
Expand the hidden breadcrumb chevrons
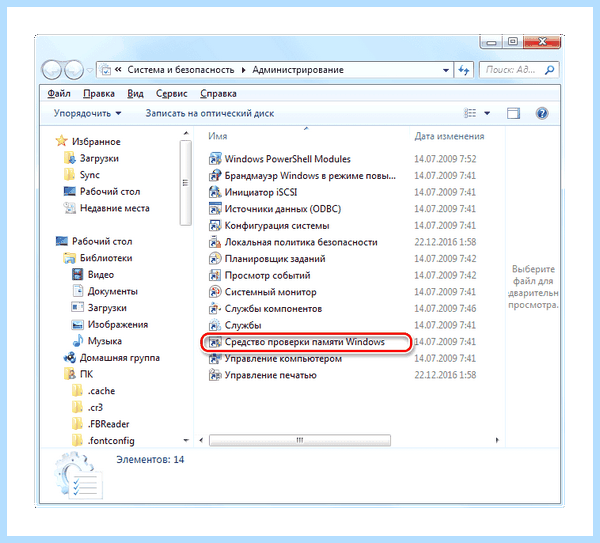(118, 70)
